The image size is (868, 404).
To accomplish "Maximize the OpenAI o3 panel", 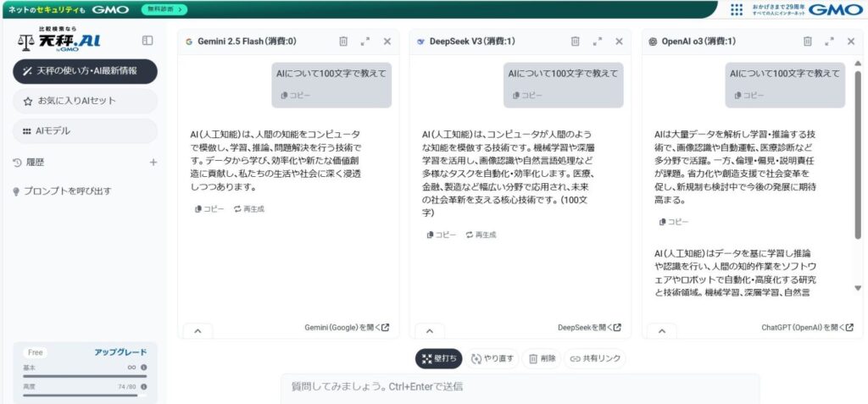I will [829, 41].
